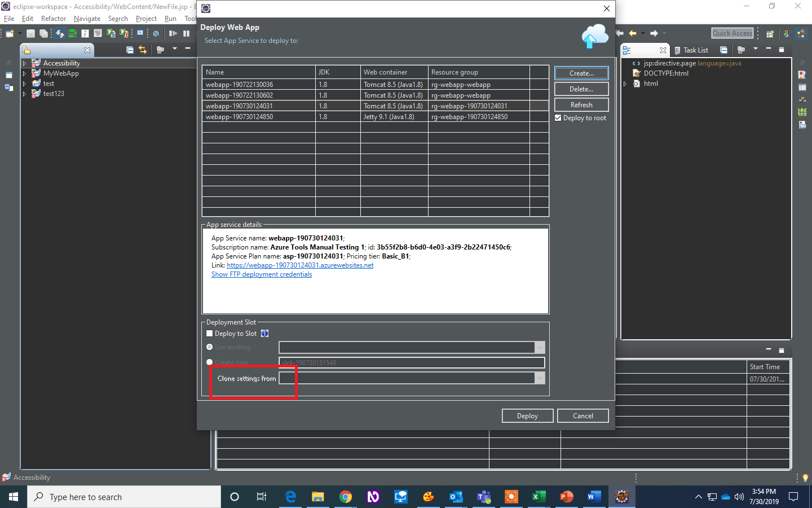Click the Skip All Breakpoints icon

156,33
